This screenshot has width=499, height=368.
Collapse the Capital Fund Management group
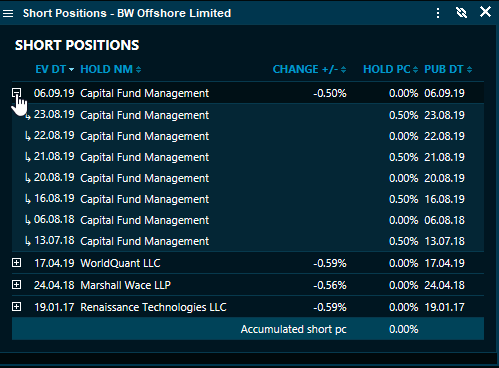coord(16,93)
